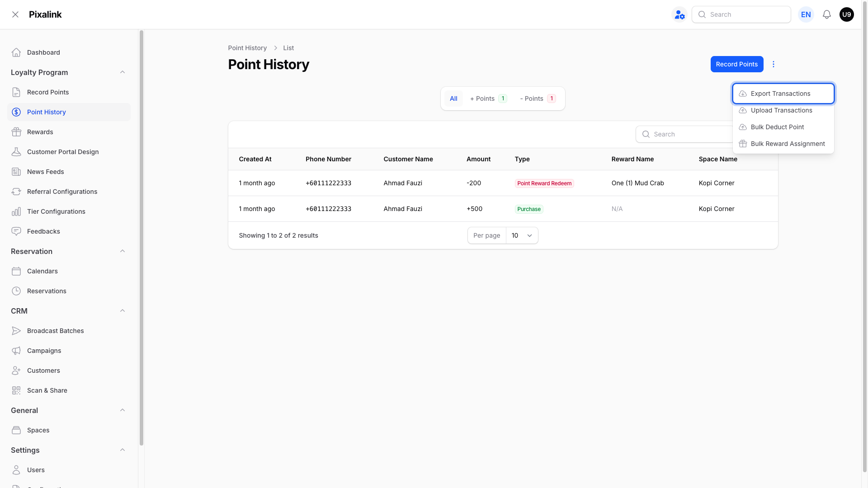Click the Reward Name column header
This screenshot has height=488, width=868.
click(x=632, y=159)
